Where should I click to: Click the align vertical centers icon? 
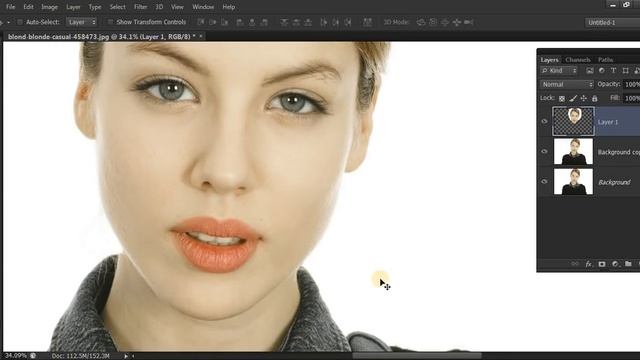coord(213,22)
